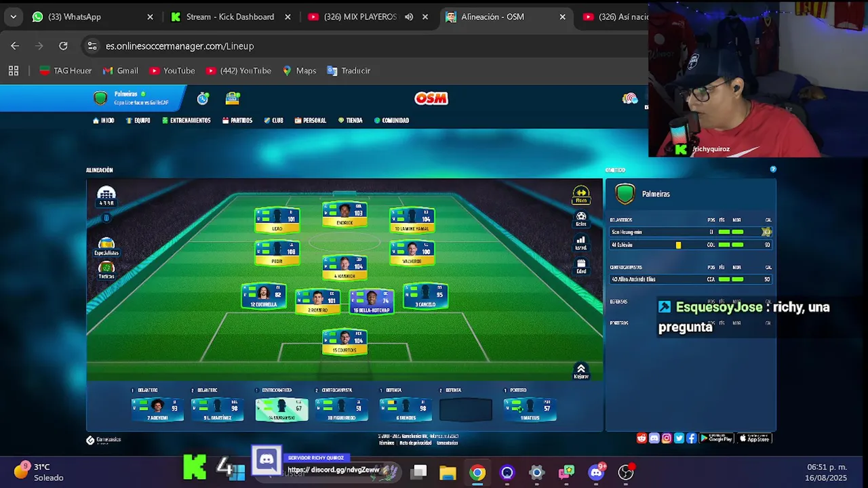
Task: Select the Bella-Kotchap player card
Action: [x=372, y=302]
